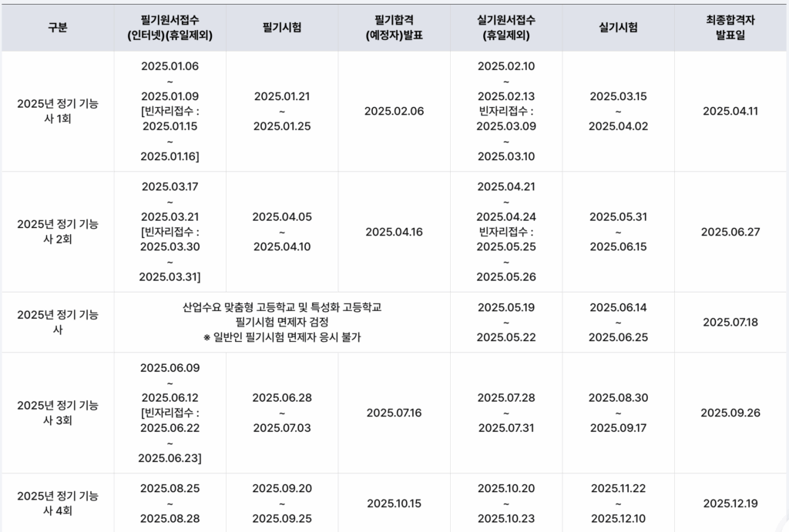This screenshot has height=532, width=789.
Task: Select final announcement date 2025.07.18
Action: point(730,323)
